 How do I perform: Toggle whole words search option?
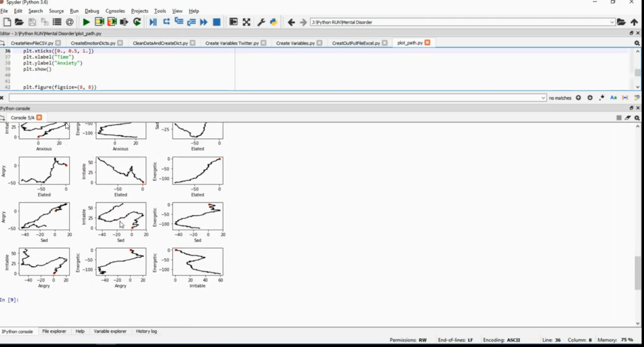tap(625, 98)
